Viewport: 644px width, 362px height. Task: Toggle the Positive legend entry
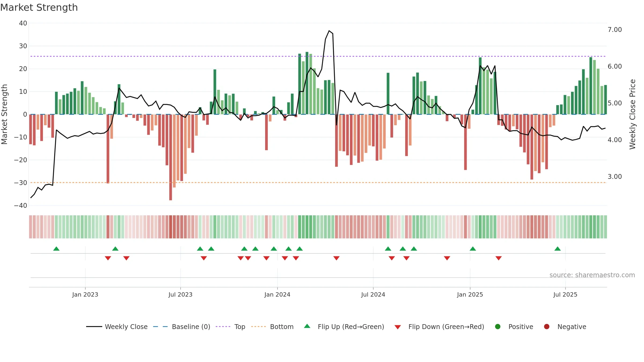point(514,327)
